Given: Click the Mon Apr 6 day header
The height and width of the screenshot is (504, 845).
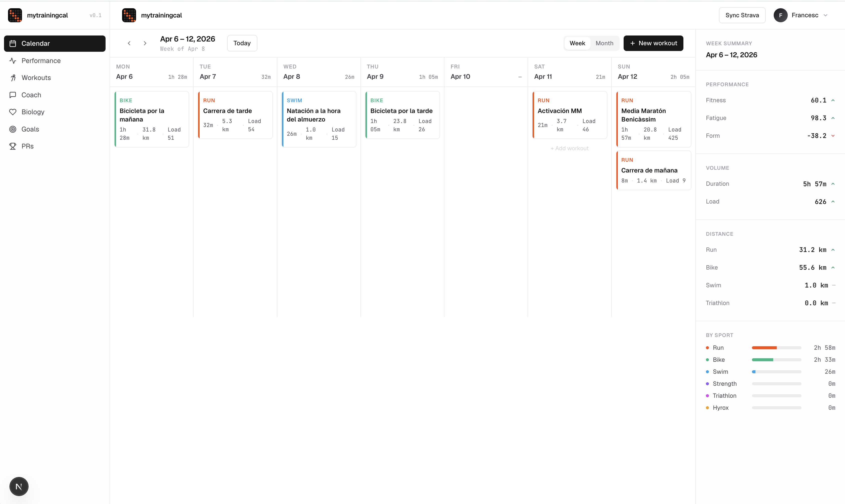Looking at the screenshot, I should click(x=152, y=72).
